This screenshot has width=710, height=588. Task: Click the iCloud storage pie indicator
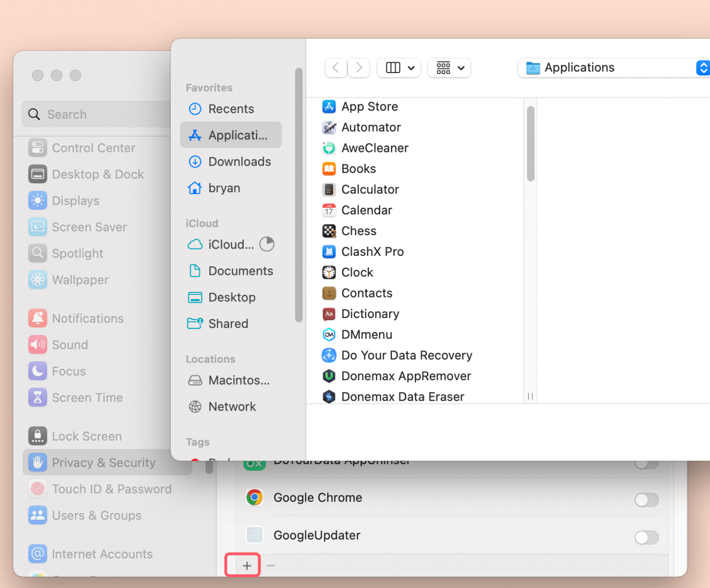pos(267,244)
